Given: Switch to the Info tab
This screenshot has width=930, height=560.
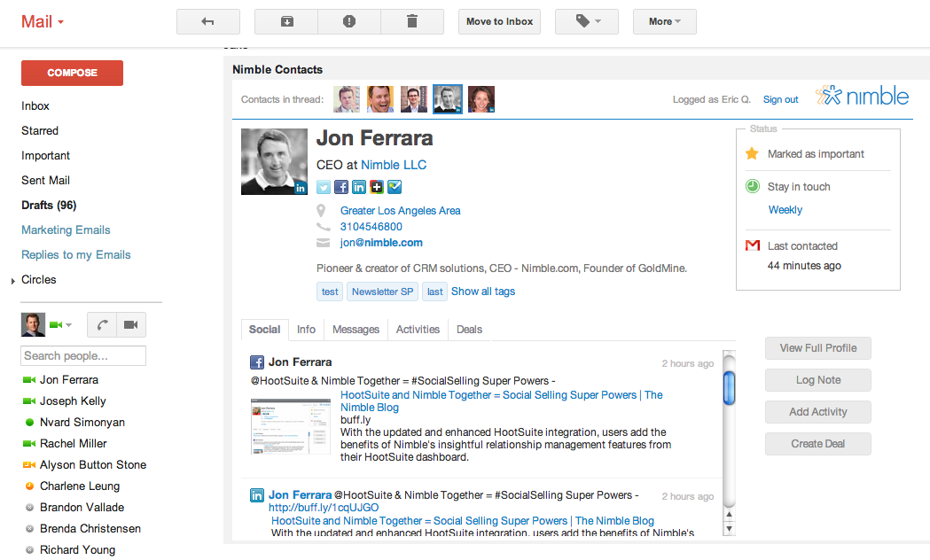Looking at the screenshot, I should click(306, 330).
